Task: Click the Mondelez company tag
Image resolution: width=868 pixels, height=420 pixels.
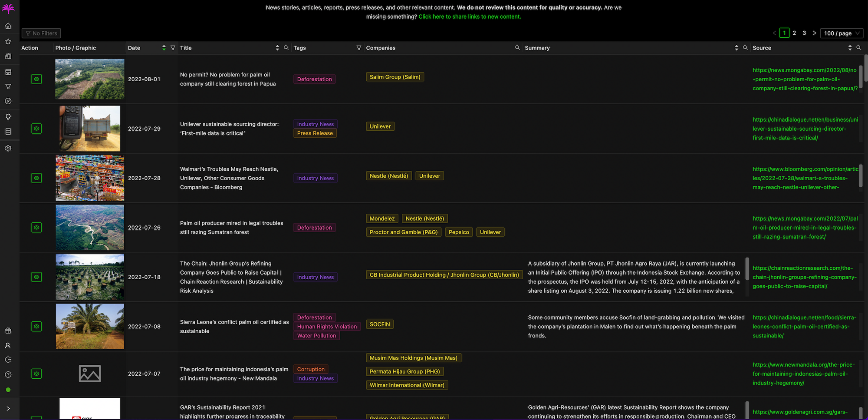Action: pyautogui.click(x=382, y=218)
